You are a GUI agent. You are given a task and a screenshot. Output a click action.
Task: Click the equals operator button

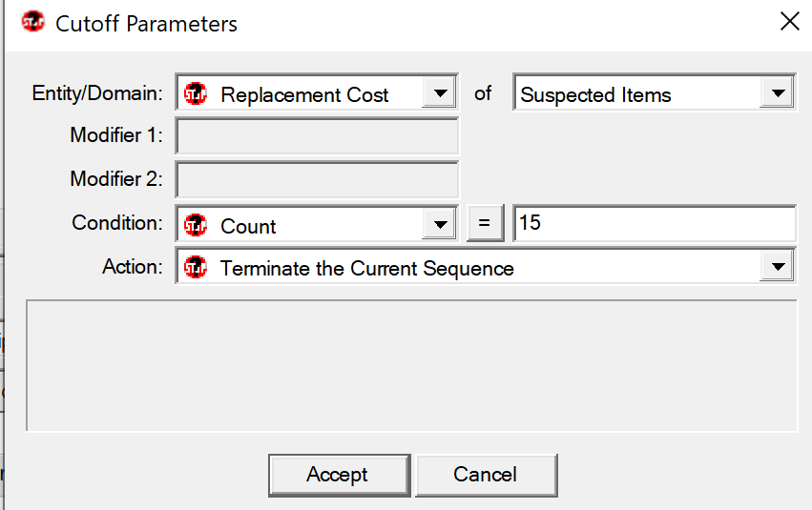pos(484,225)
